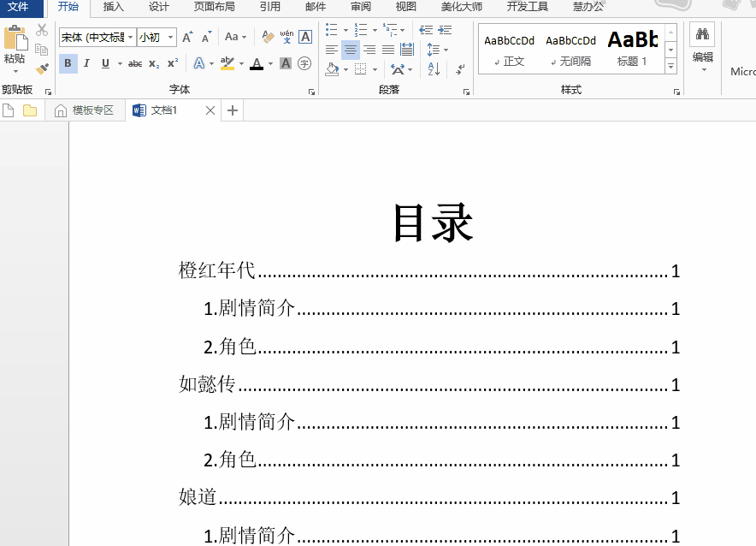Expand the Change Case Aa menu
This screenshot has height=546, width=756.
click(235, 37)
